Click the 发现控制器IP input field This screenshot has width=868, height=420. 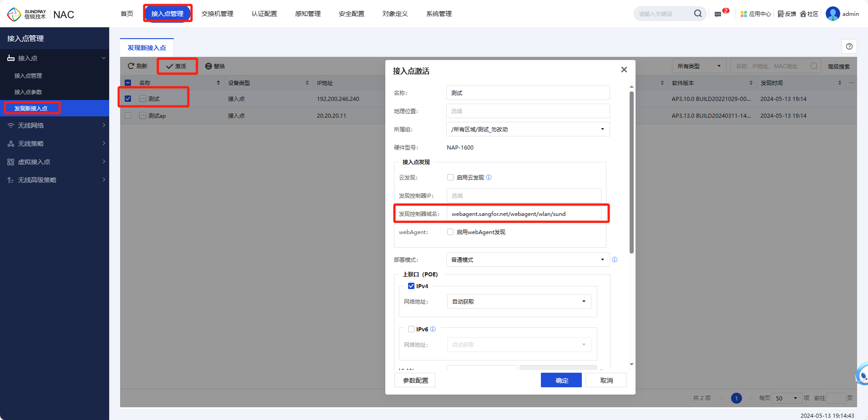pyautogui.click(x=524, y=195)
